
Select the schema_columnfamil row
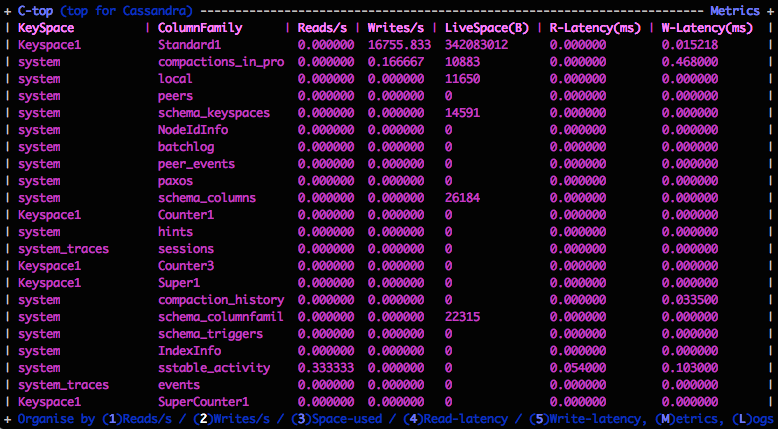[389, 316]
